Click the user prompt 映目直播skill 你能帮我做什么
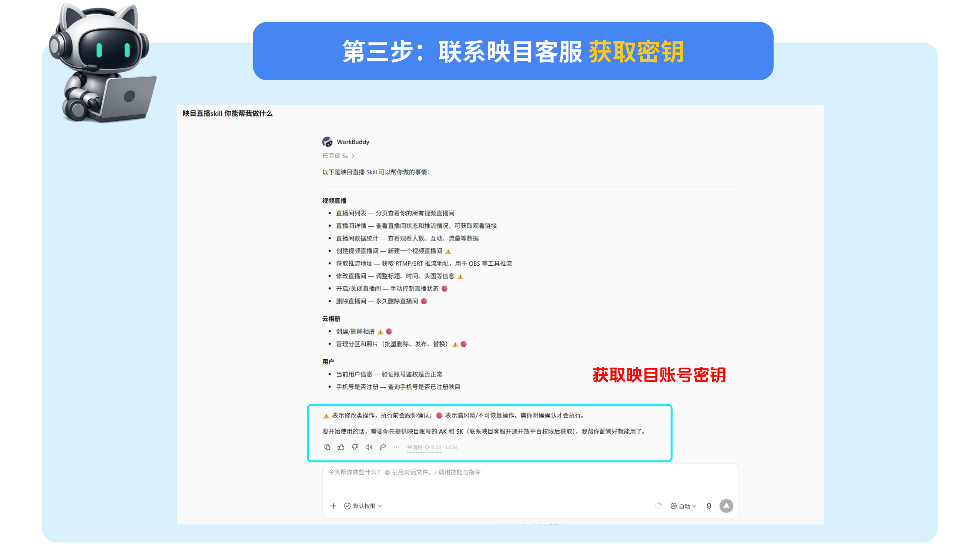The image size is (980, 549). pyautogui.click(x=227, y=113)
